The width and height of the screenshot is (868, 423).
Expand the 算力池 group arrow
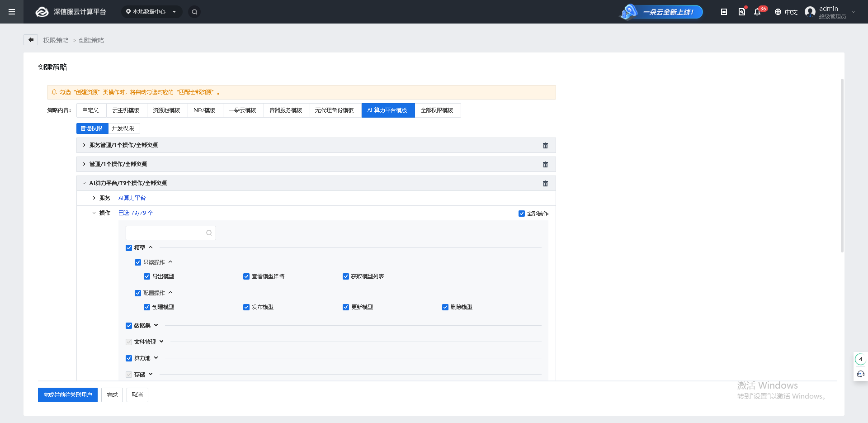pos(156,358)
